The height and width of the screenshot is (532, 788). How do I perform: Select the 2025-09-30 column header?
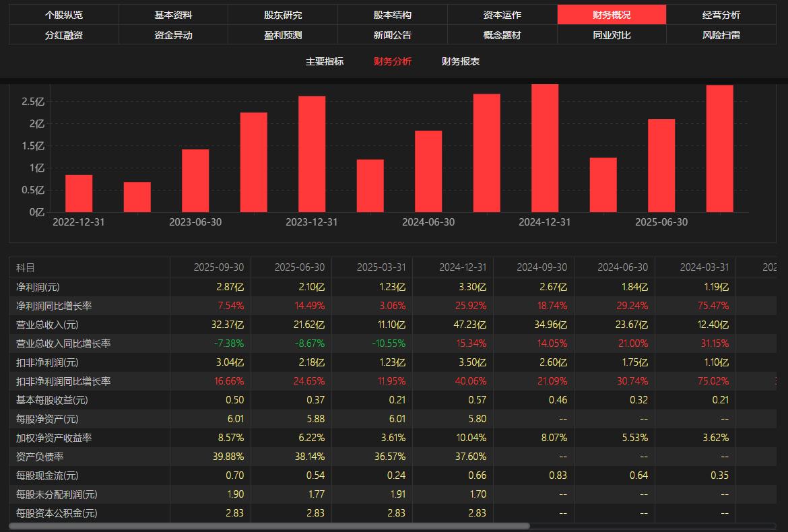218,267
